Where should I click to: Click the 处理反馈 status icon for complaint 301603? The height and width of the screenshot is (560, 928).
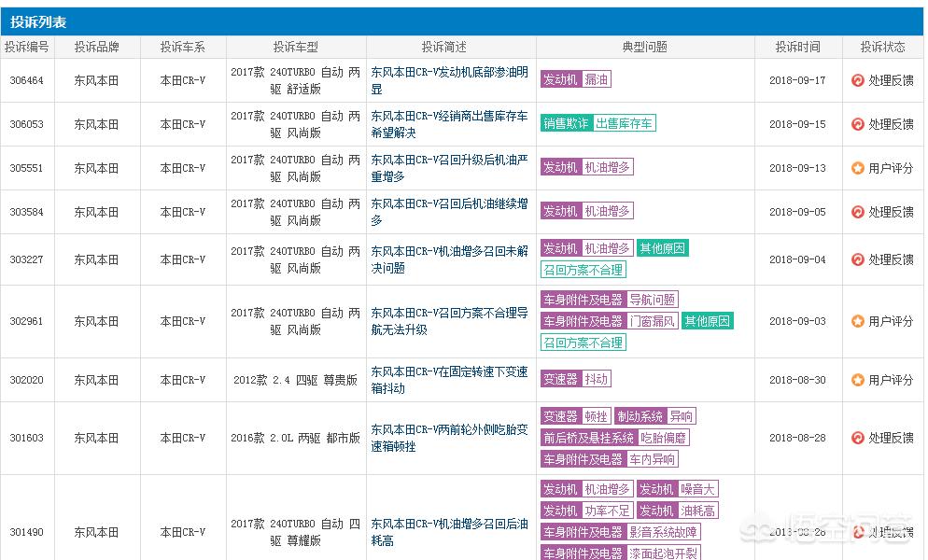(858, 438)
